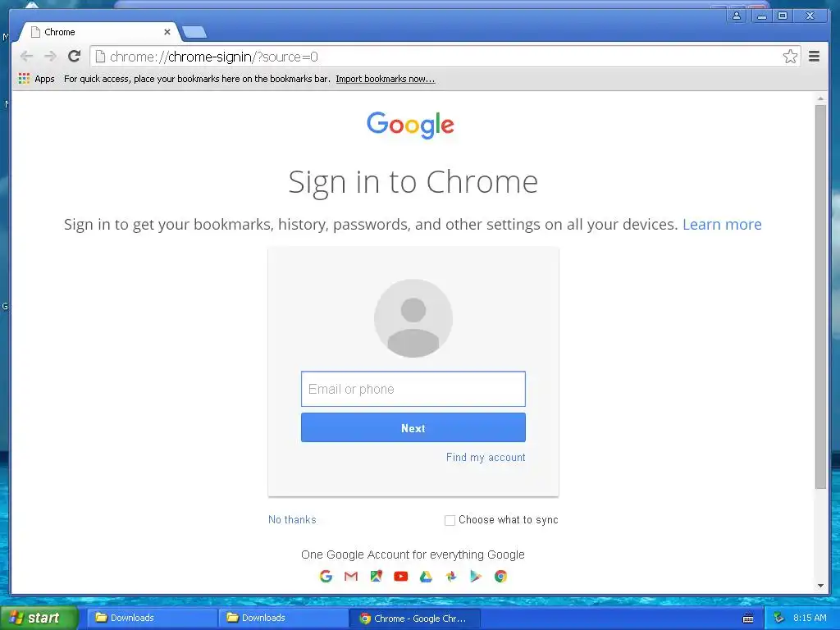Focus the Email or phone field

tap(413, 389)
